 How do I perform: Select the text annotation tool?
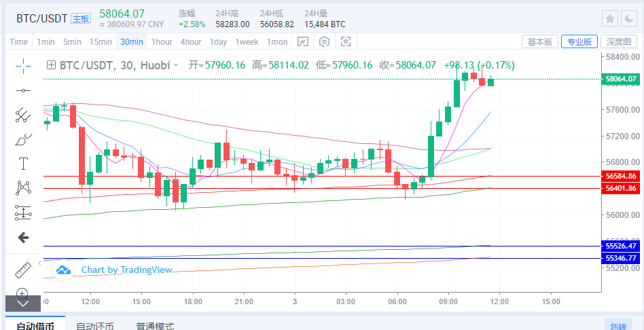(24, 164)
